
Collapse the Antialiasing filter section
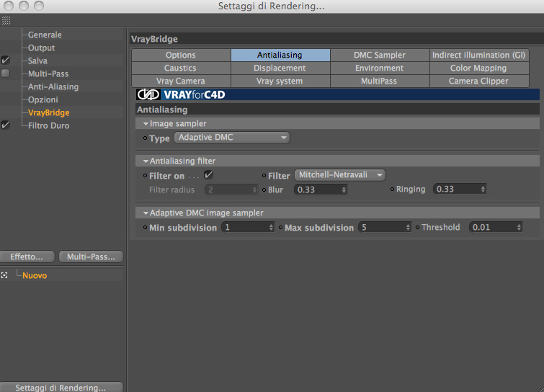[146, 161]
